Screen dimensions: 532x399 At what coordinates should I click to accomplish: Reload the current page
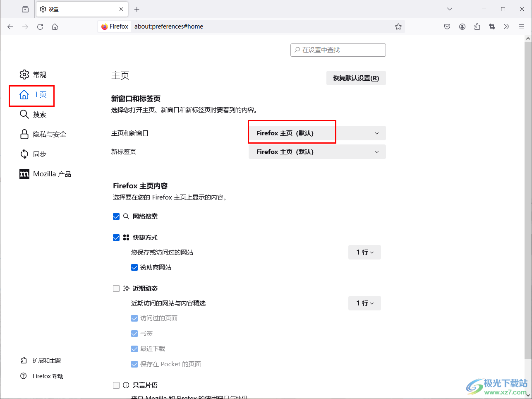tap(40, 26)
